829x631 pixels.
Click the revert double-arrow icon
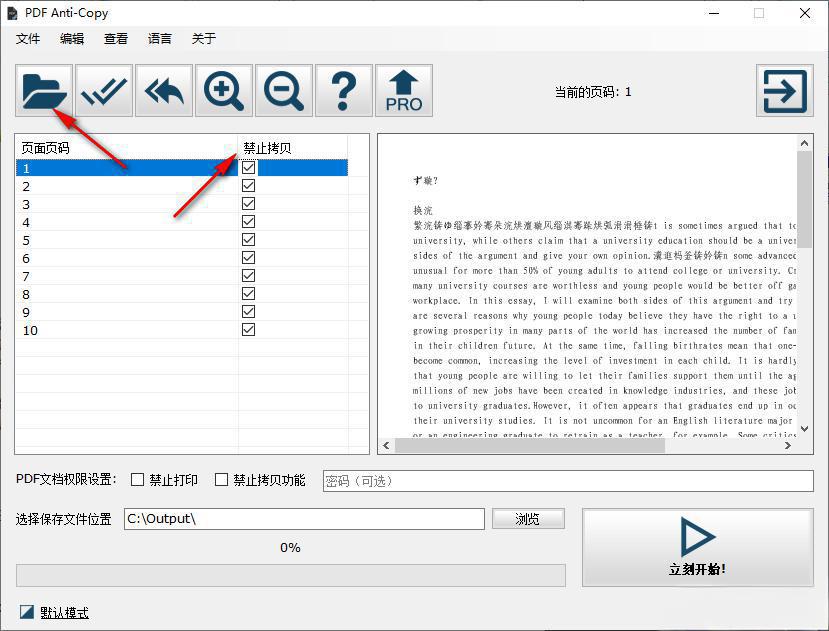(x=163, y=90)
